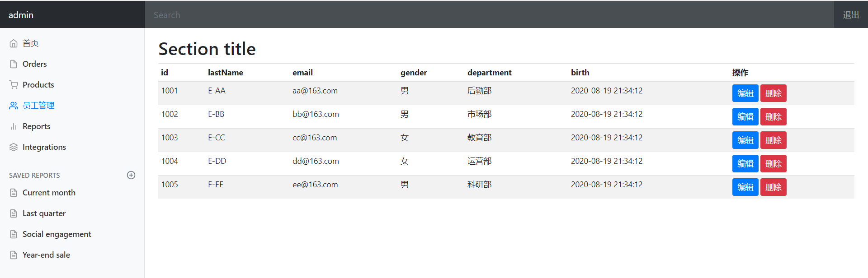
Task: Click the home icon beside 首页
Action: click(x=14, y=43)
